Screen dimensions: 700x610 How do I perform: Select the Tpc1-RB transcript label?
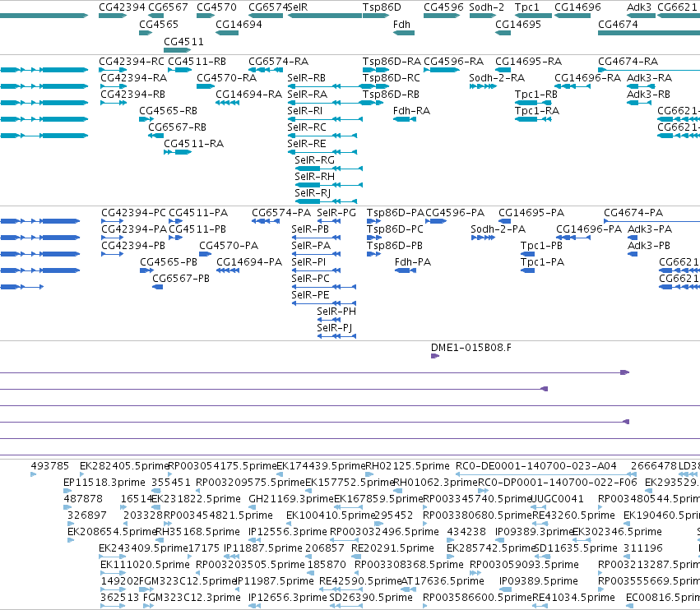[536, 95]
